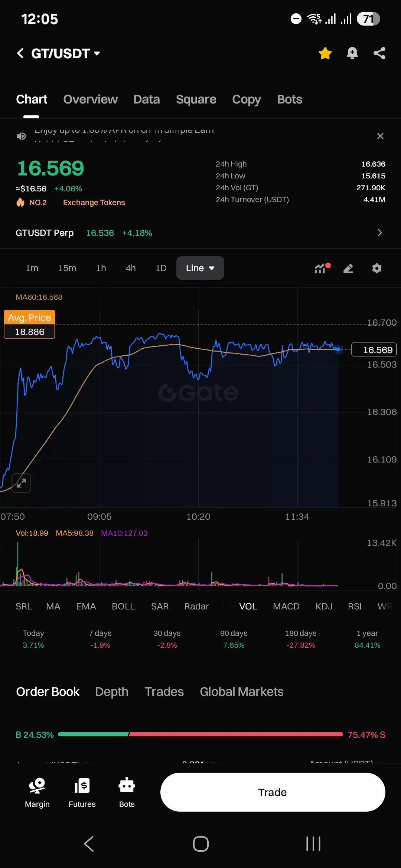The image size is (401, 868).
Task: Select the 1m timeframe
Action: pos(32,268)
